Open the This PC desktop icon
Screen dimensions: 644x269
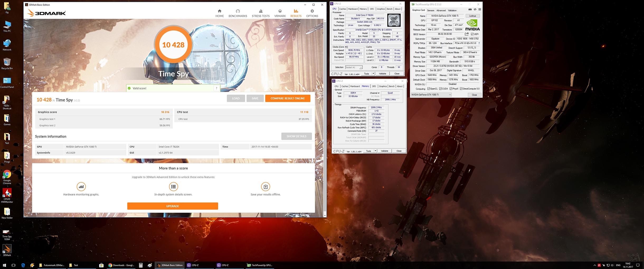click(x=7, y=27)
